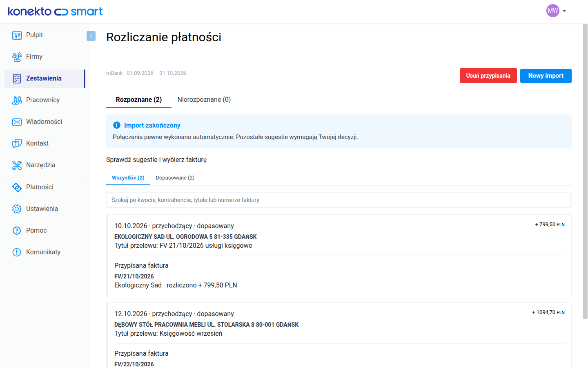Click the Usuń przypisania button
This screenshot has width=588, height=368.
click(488, 76)
